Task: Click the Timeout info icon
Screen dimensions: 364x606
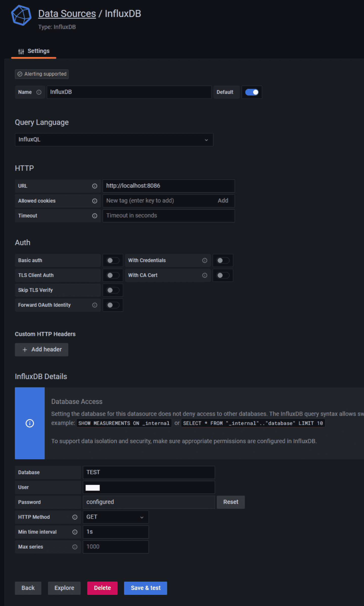Action: pos(95,216)
